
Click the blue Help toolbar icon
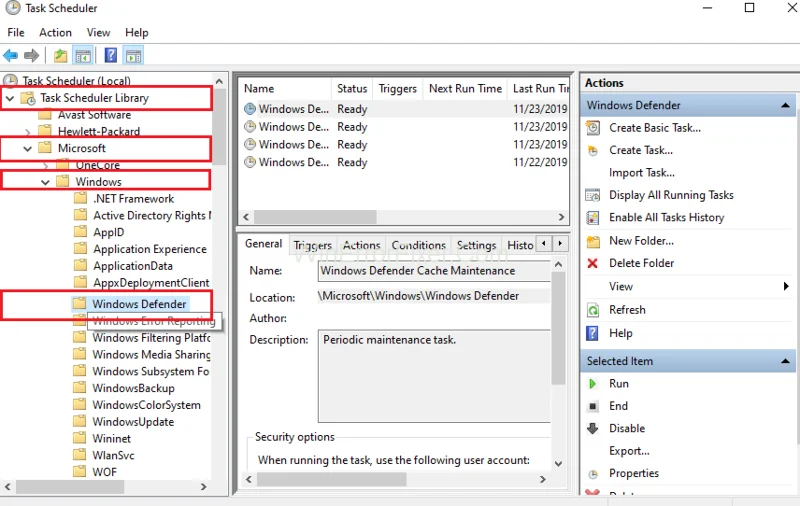point(110,56)
